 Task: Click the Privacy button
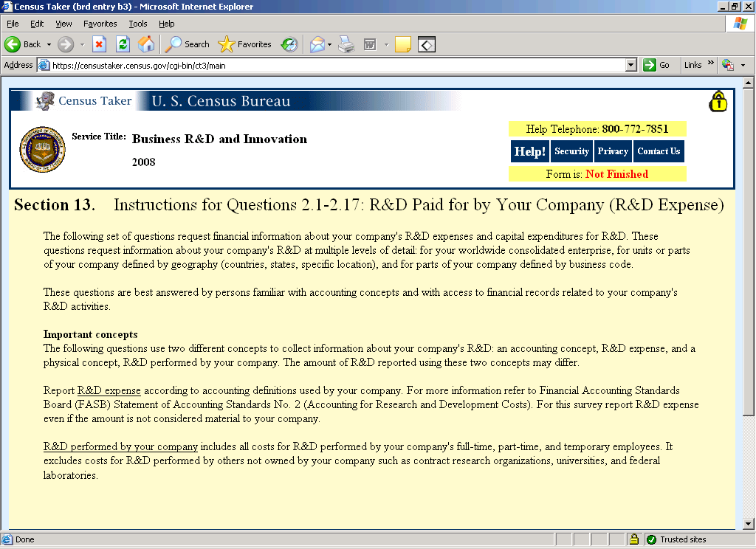coord(613,151)
